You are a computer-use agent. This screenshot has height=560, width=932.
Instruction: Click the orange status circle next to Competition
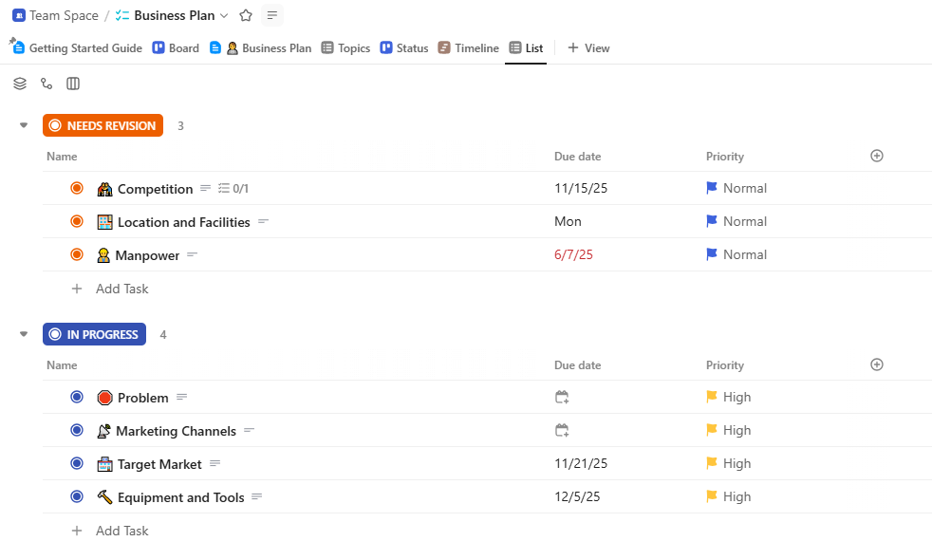[76, 188]
